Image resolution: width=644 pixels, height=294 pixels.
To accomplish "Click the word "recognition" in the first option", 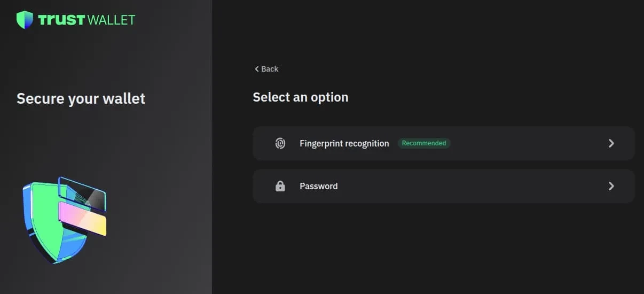I will [365, 143].
